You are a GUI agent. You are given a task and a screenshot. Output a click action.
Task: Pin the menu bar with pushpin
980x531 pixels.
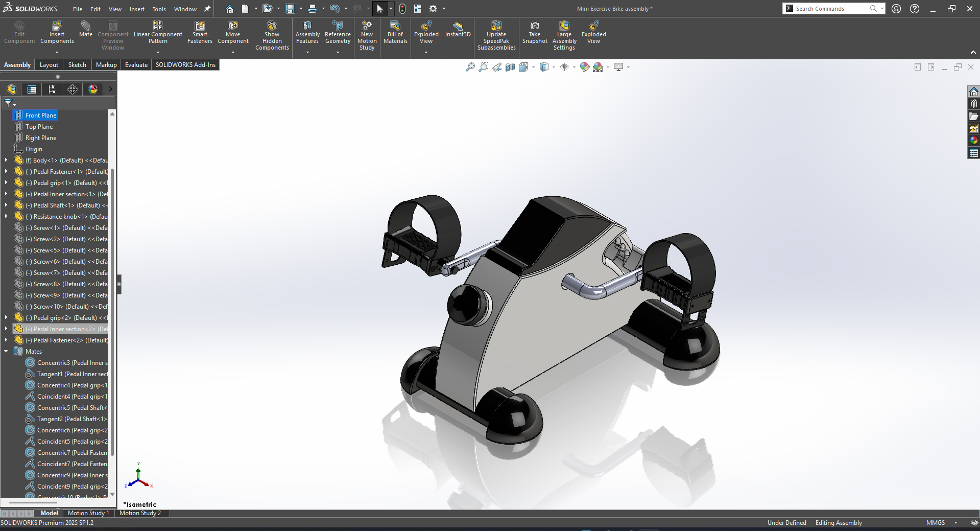(x=207, y=9)
